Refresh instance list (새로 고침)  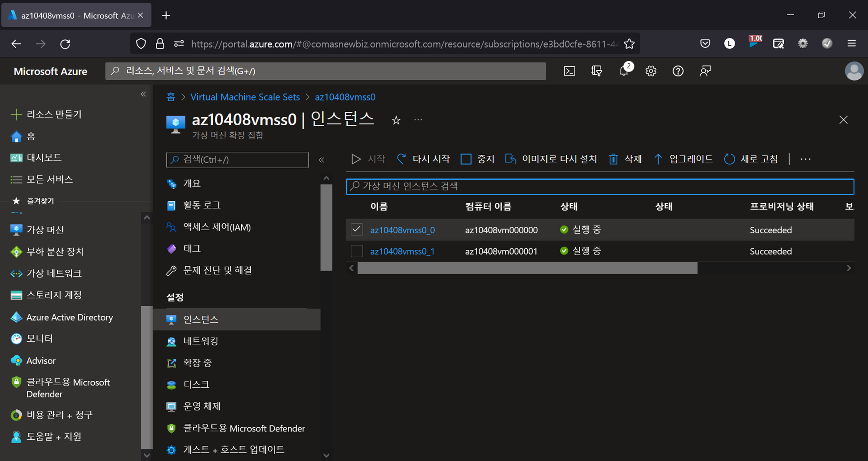[x=751, y=159]
